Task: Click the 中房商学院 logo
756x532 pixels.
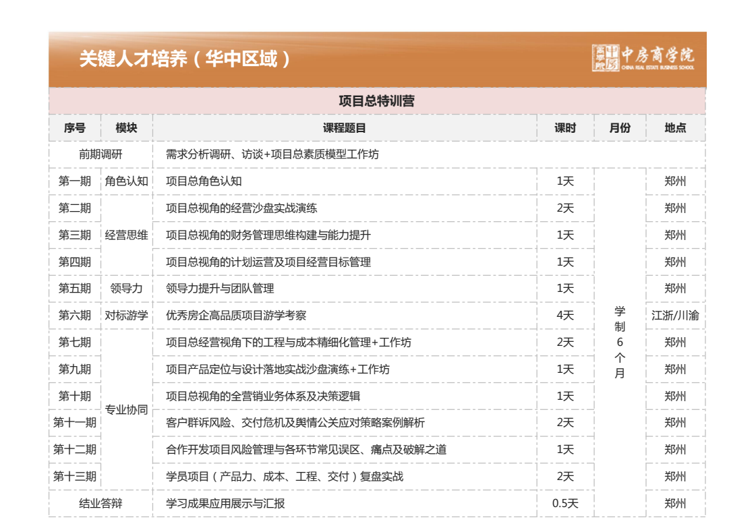Action: pos(643,58)
